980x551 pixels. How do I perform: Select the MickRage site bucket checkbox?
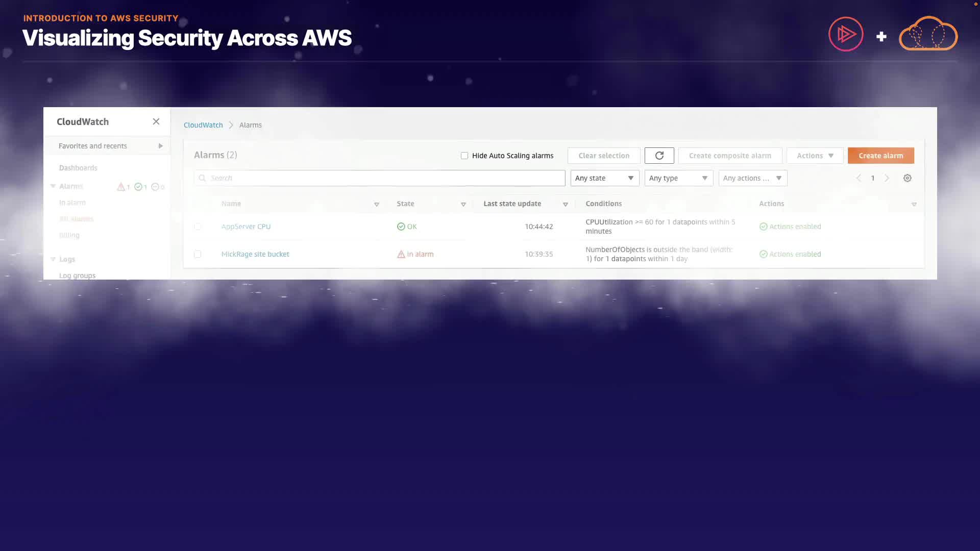(x=198, y=254)
